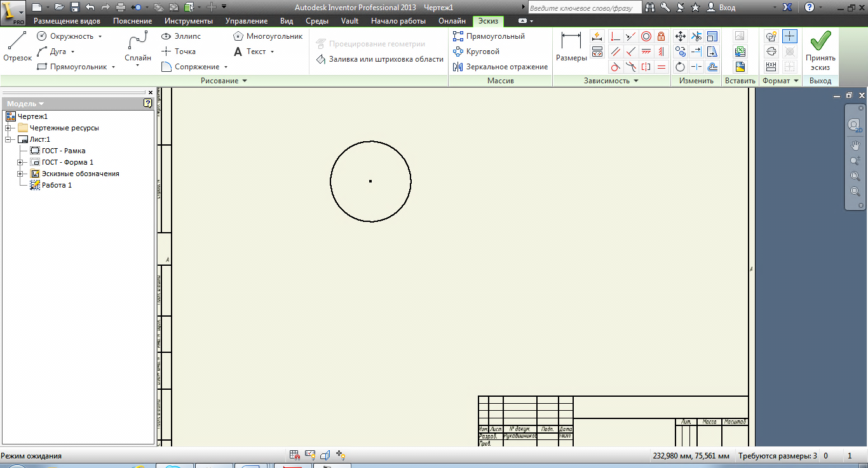Select the Rotate tool in Изменить
Screen dimensions: 868x468
pyautogui.click(x=681, y=67)
